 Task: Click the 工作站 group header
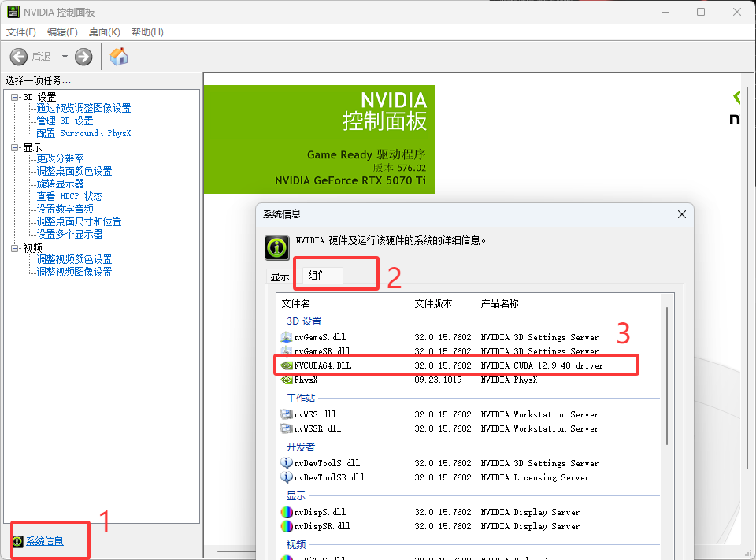click(x=300, y=398)
